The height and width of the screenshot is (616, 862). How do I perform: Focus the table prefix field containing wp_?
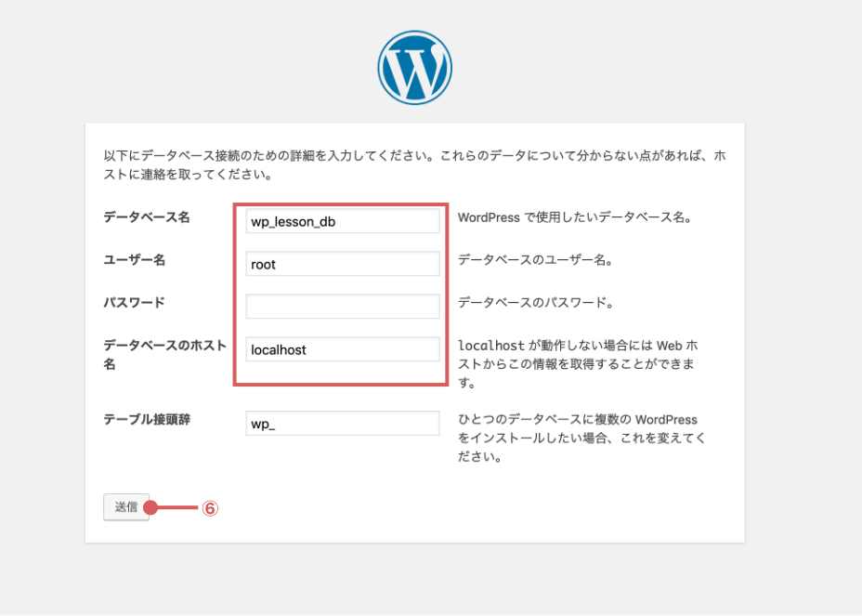click(342, 424)
